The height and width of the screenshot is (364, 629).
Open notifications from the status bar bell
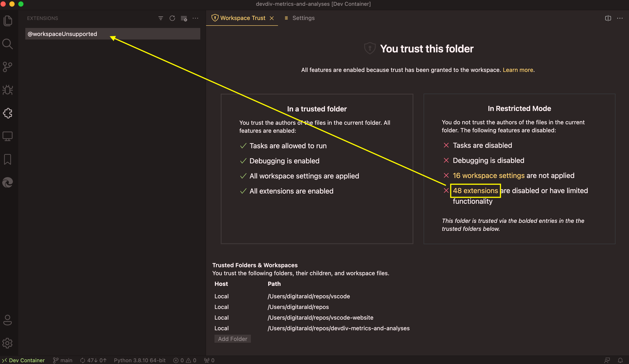point(621,360)
